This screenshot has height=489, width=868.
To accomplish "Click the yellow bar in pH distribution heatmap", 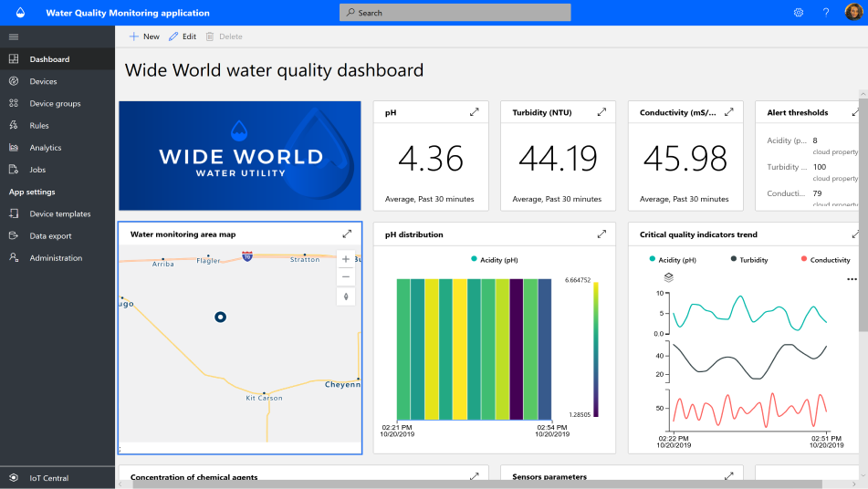I will 460,349.
